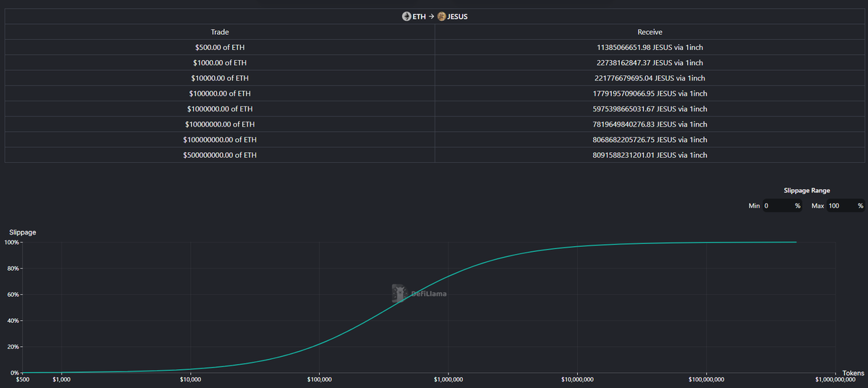This screenshot has height=388, width=868.
Task: Select the $100000.00 of ETH cell
Action: [x=220, y=93]
